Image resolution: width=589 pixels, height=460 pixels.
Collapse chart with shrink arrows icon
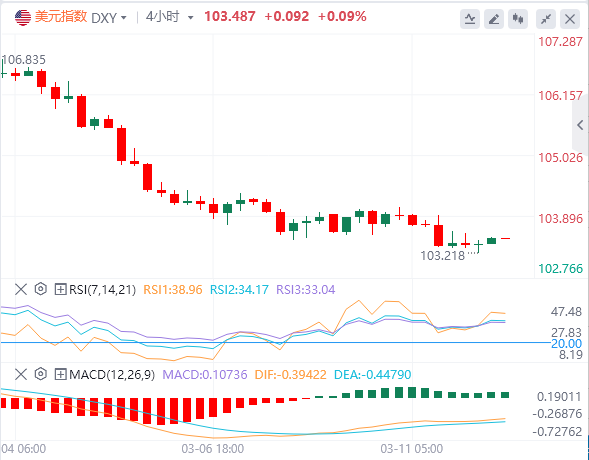546,19
